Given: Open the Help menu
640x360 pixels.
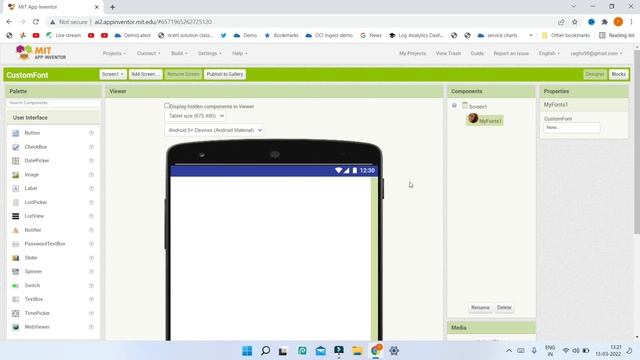Looking at the screenshot, I should coord(240,53).
